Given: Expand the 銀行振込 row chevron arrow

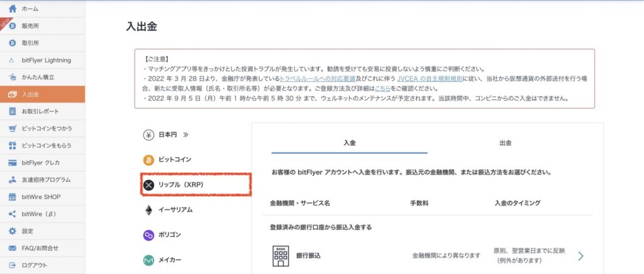Looking at the screenshot, I should 580,256.
